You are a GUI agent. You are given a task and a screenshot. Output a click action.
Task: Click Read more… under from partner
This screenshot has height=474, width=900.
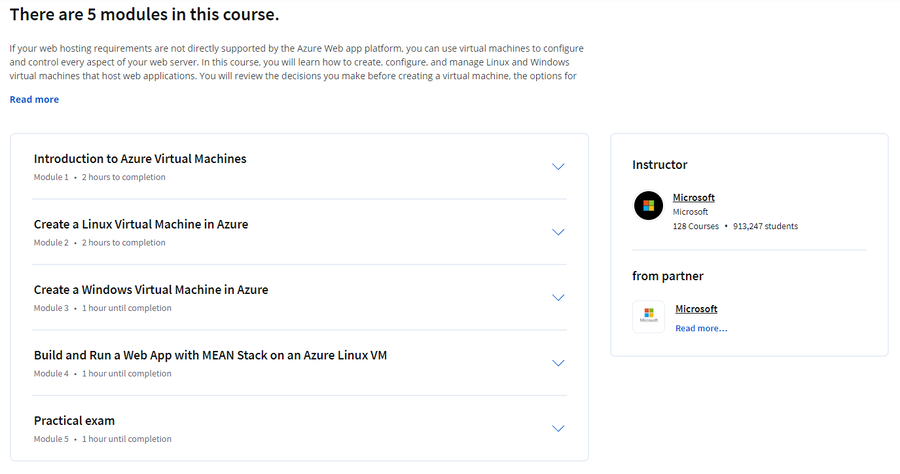(x=701, y=328)
